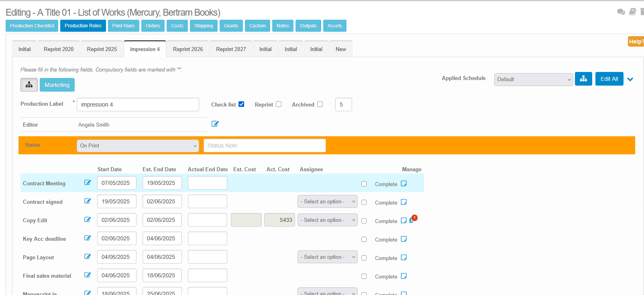Click the note icon for Page Layout

[x=404, y=258]
